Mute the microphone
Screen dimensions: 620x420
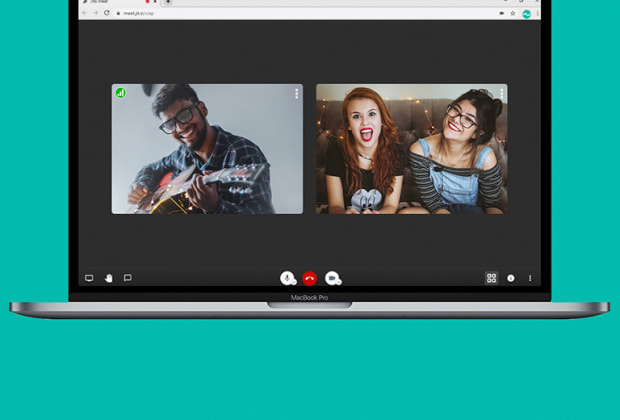coord(287,278)
